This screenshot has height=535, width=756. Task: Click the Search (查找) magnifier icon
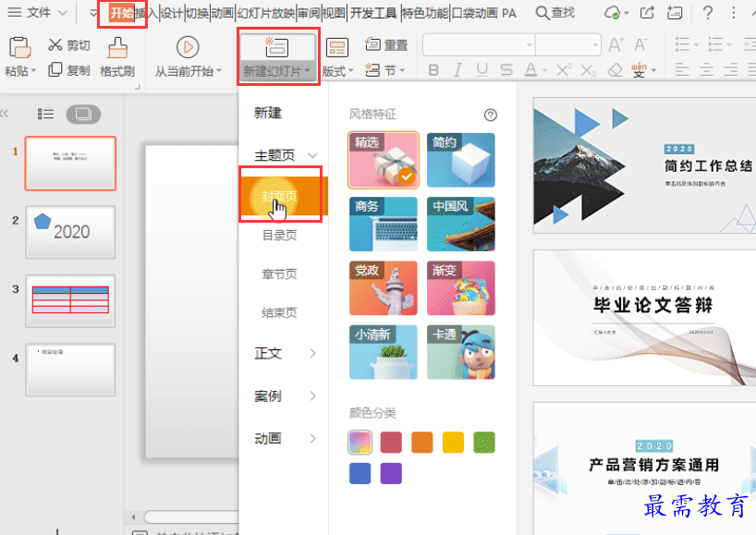(543, 13)
